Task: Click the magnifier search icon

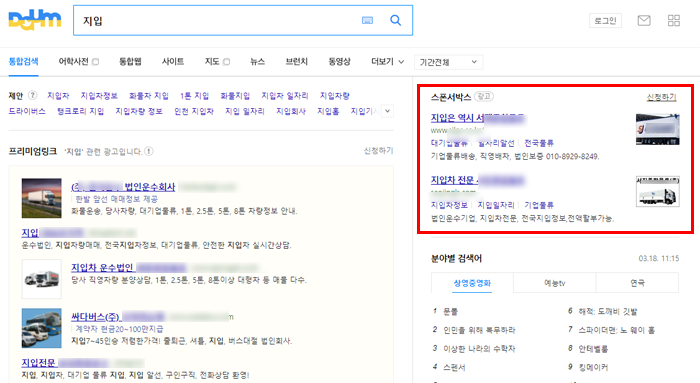Action: click(x=396, y=20)
